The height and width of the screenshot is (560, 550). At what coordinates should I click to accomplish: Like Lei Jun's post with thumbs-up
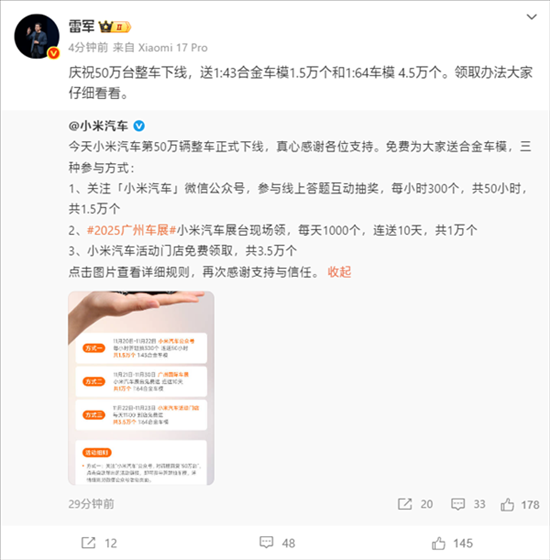[439, 543]
